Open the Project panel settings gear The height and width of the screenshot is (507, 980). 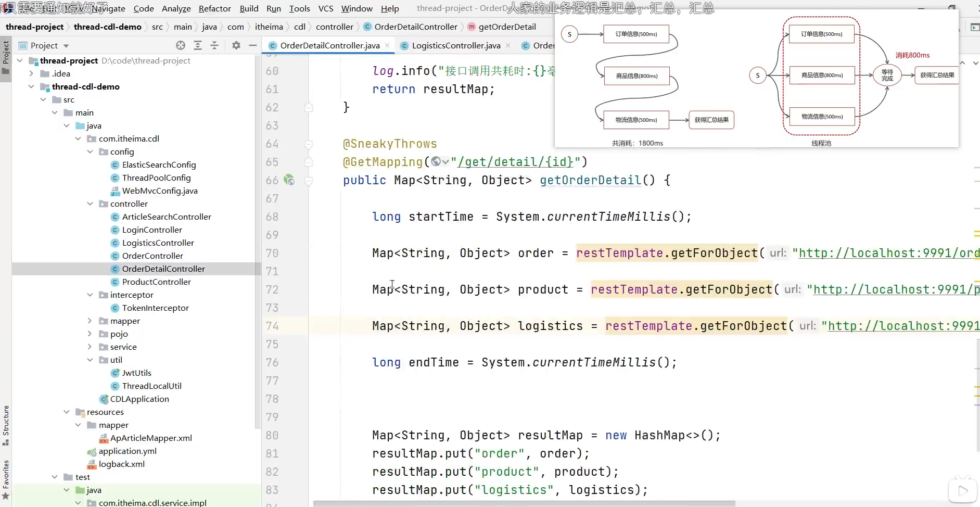coord(236,45)
